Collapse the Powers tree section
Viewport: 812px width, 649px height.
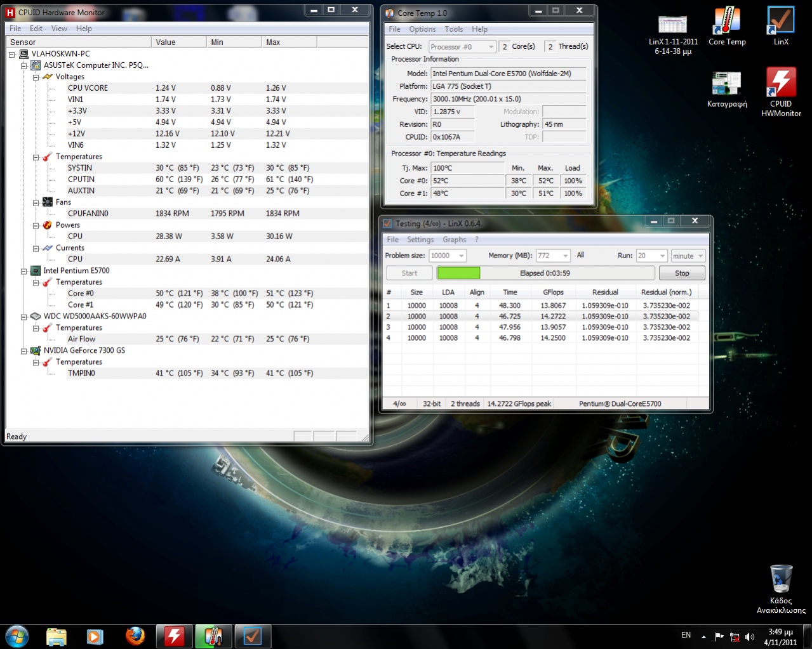pyautogui.click(x=36, y=225)
